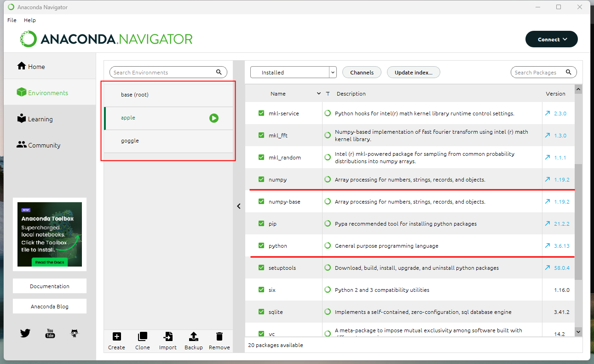Click the Anaconda Navigator logo
Screen dimensions: 594x364
click(106, 39)
